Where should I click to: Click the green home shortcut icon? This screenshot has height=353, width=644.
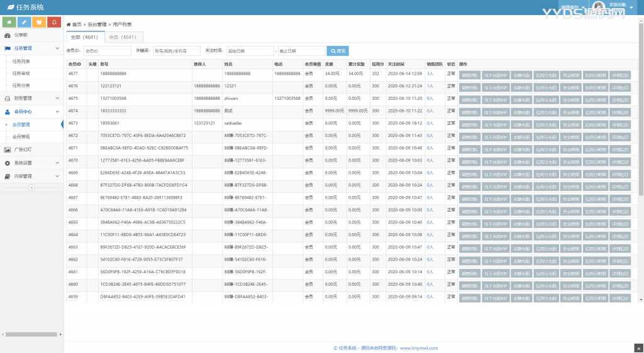click(x=9, y=22)
